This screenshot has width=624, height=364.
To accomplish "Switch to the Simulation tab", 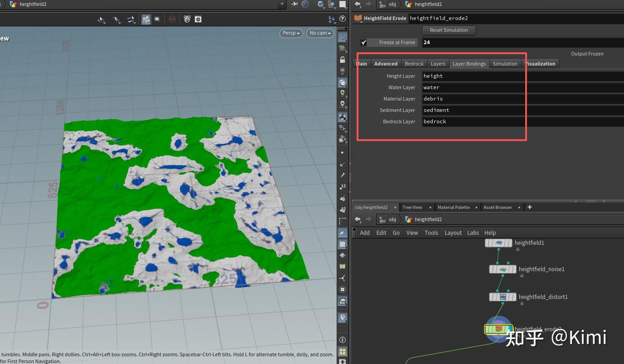I will click(505, 64).
